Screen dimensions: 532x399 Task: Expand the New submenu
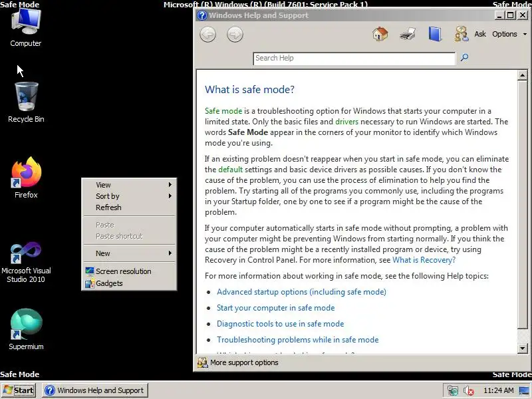pyautogui.click(x=129, y=253)
